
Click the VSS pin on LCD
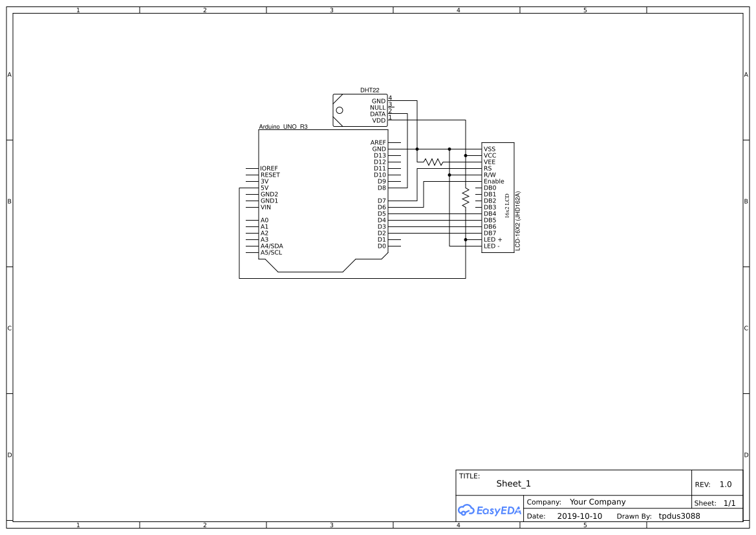[490, 149]
